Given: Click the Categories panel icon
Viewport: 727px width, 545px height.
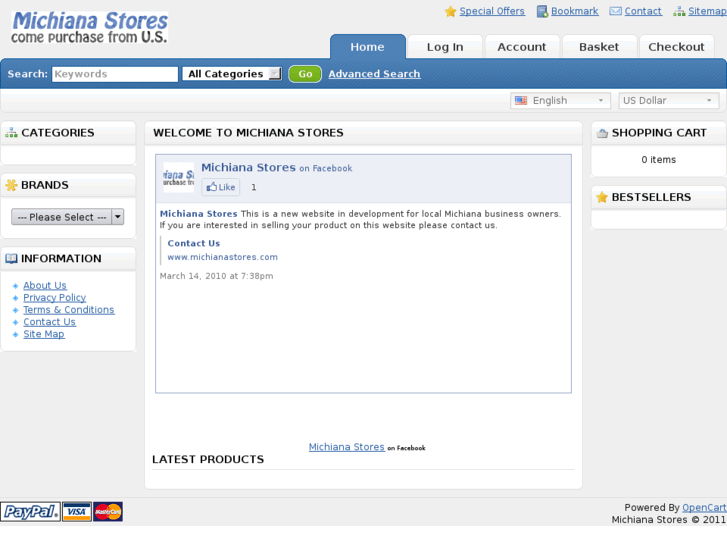Looking at the screenshot, I should pos(11,133).
